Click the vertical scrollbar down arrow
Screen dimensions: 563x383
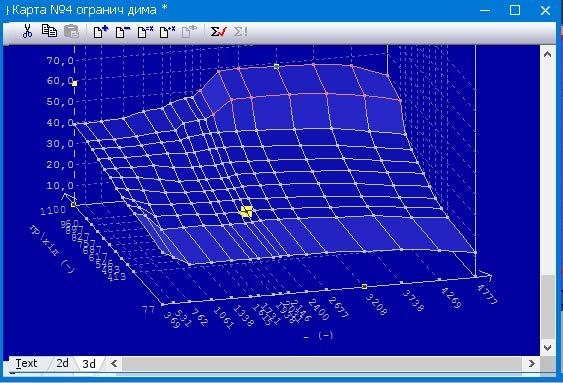[547, 347]
